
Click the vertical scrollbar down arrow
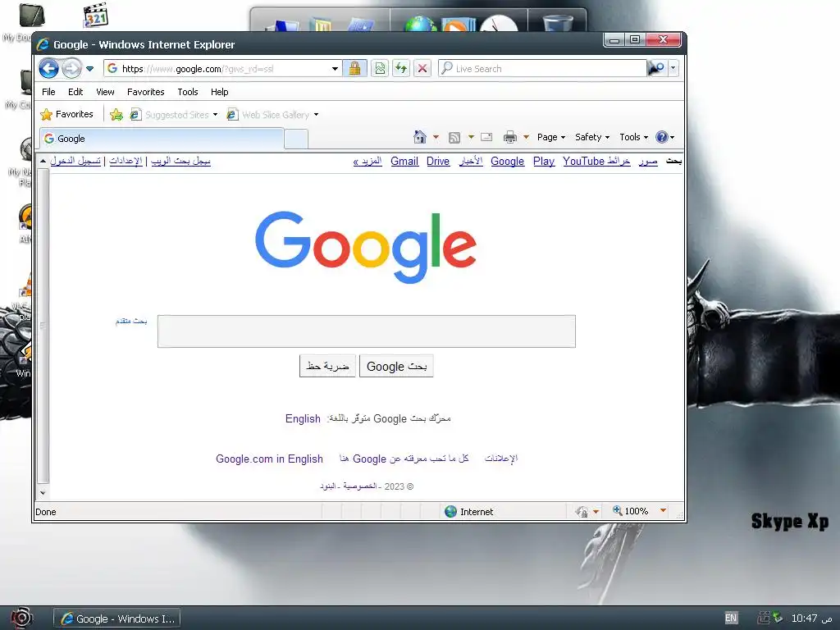coord(43,493)
